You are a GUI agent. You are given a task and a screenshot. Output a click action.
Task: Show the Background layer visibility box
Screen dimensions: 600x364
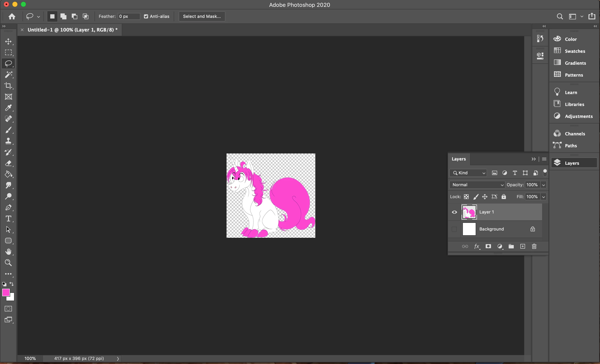[454, 229]
